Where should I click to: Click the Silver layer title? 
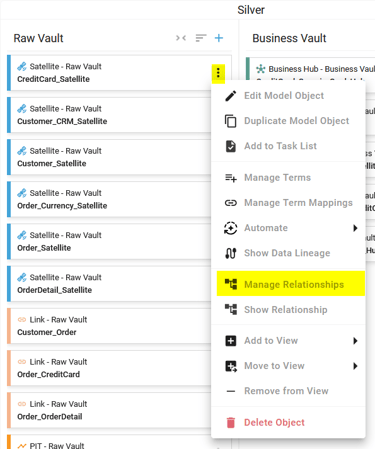tap(251, 10)
